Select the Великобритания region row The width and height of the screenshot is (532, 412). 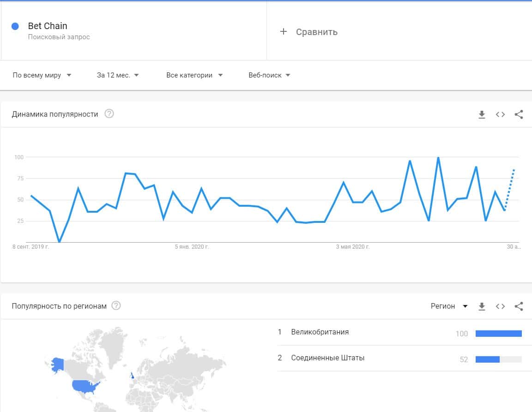320,332
